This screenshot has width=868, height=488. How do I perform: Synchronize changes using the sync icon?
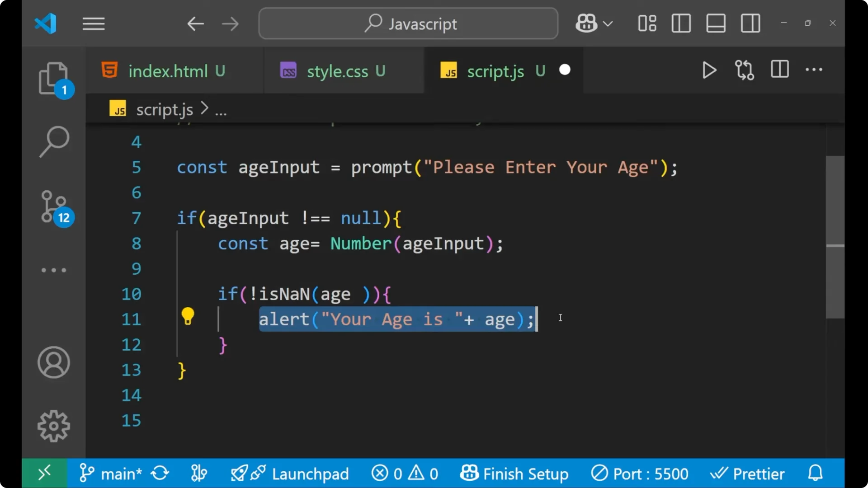click(160, 473)
